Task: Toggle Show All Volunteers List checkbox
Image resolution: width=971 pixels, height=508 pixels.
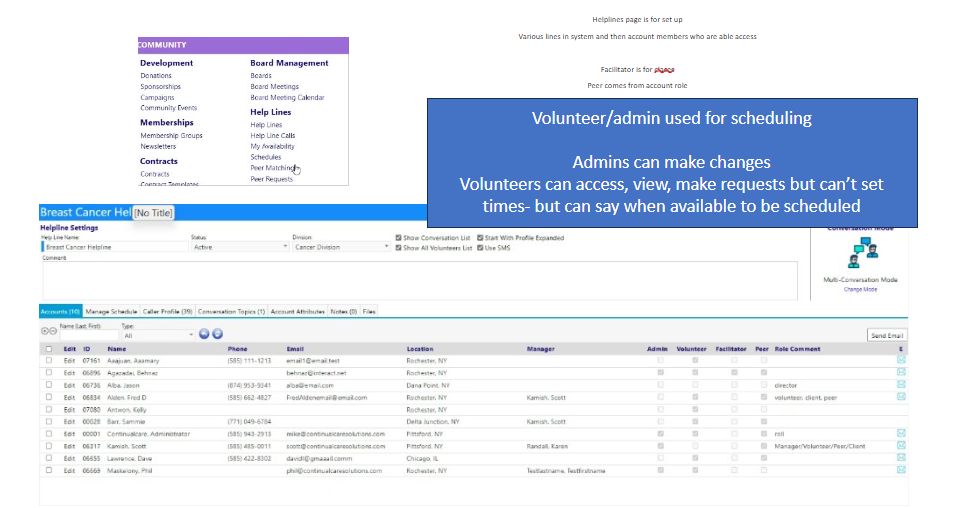Action: [399, 248]
